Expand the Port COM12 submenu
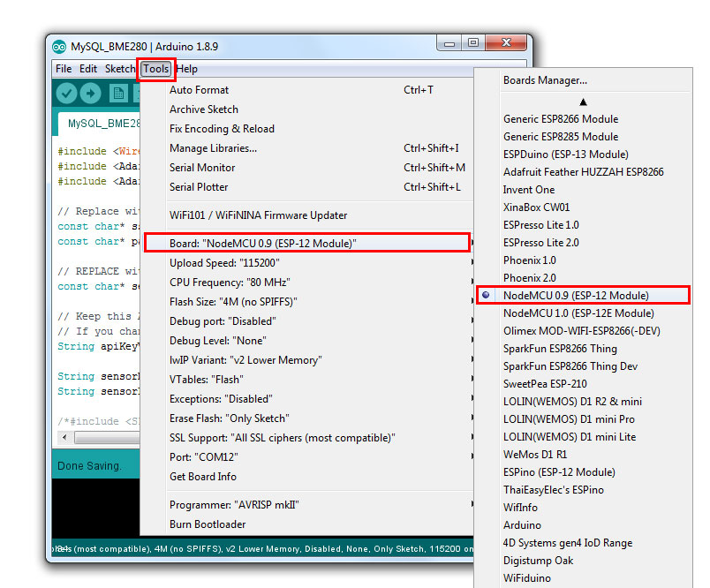Screen dimensions: 710x588 click(308, 457)
